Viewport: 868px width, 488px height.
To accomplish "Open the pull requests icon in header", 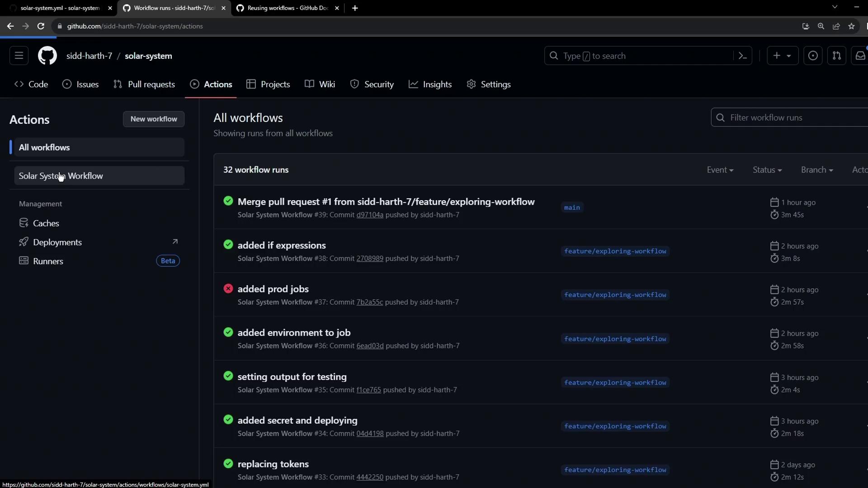I will point(836,56).
